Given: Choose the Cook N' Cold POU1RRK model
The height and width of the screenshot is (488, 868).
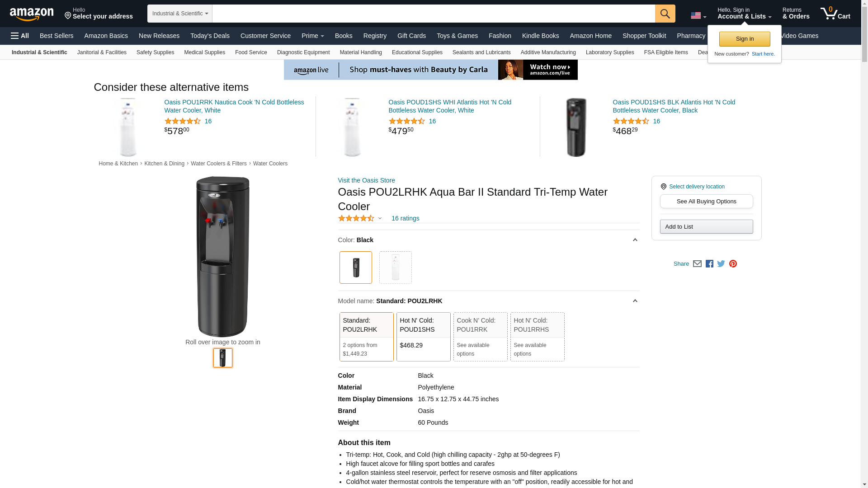Looking at the screenshot, I should click(480, 337).
